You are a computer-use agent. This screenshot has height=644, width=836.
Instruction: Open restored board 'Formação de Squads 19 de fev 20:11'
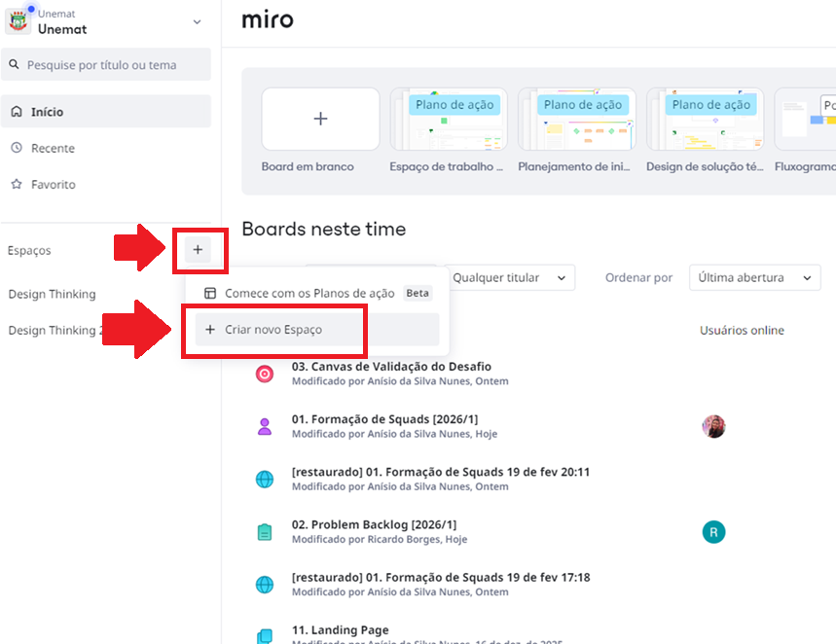(x=441, y=472)
